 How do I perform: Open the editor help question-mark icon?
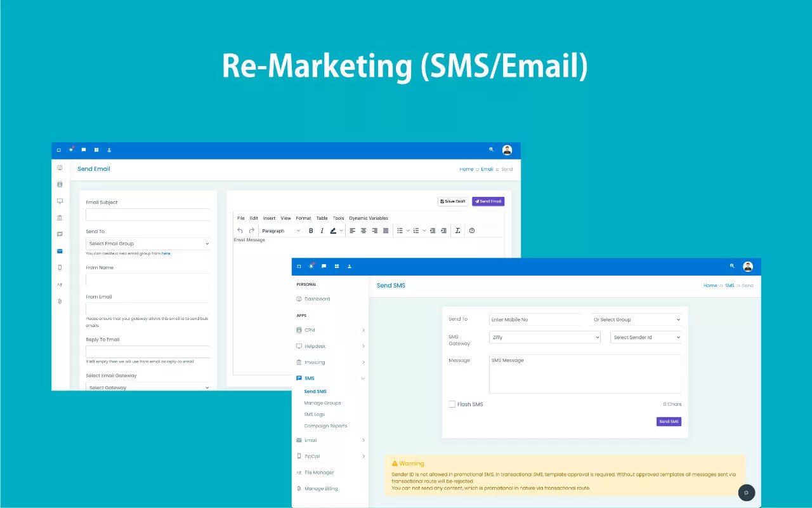tap(472, 231)
